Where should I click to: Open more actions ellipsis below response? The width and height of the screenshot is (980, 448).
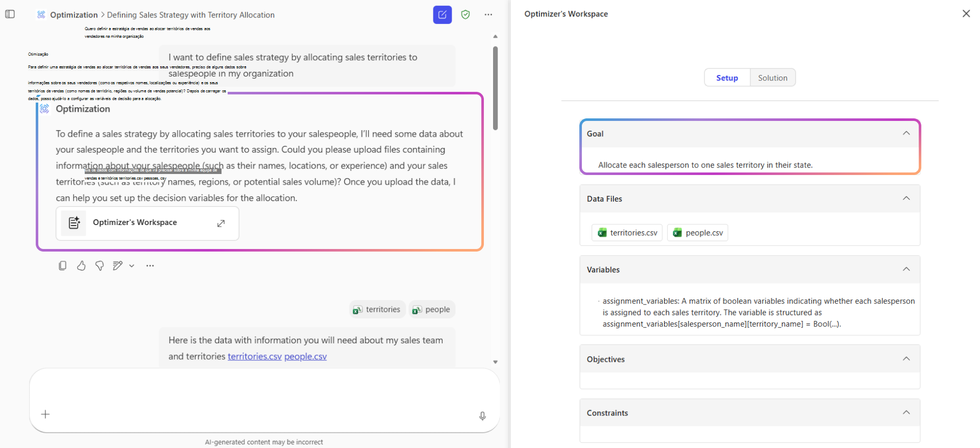pyautogui.click(x=150, y=266)
